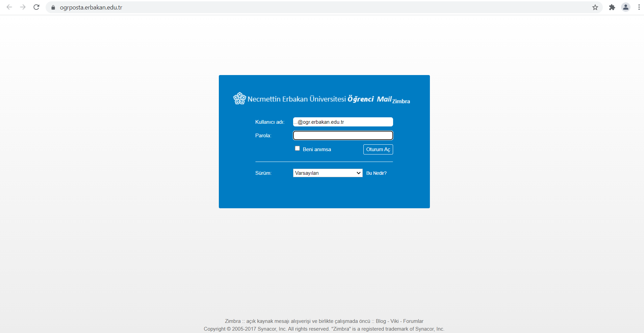Open the Sürüm Varsayılan dropdown

(328, 173)
